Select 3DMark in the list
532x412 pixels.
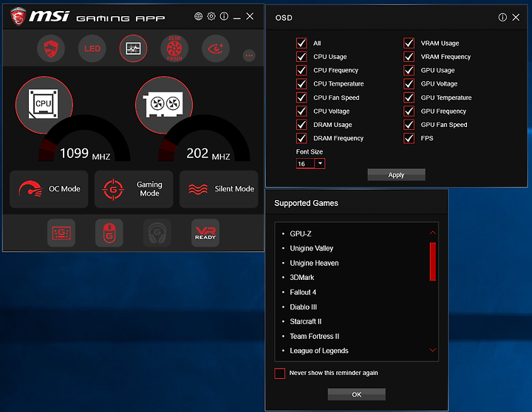302,278
